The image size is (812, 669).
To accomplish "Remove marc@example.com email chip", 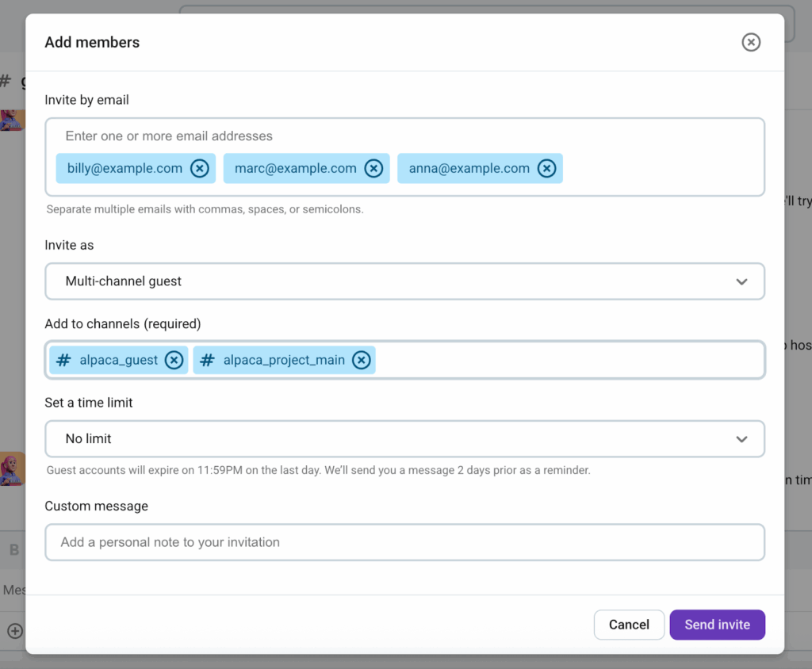I will [373, 168].
